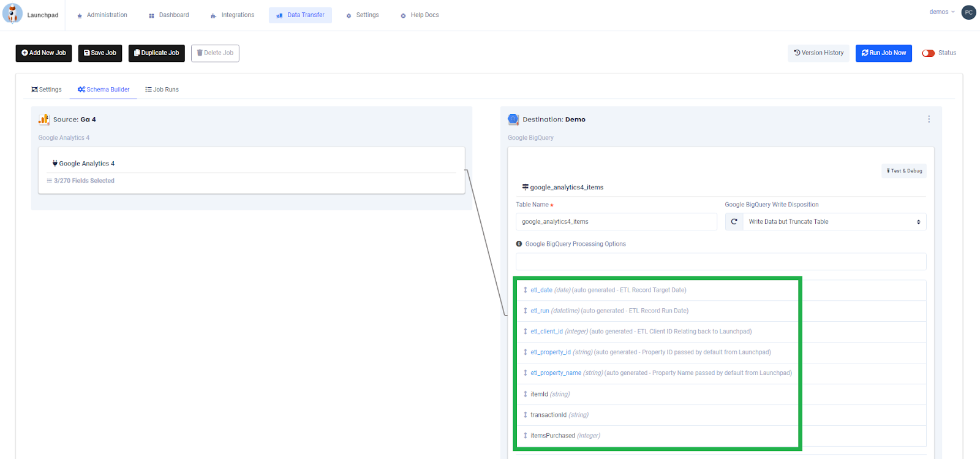
Task: Select the itemsPurchased field
Action: coord(552,436)
